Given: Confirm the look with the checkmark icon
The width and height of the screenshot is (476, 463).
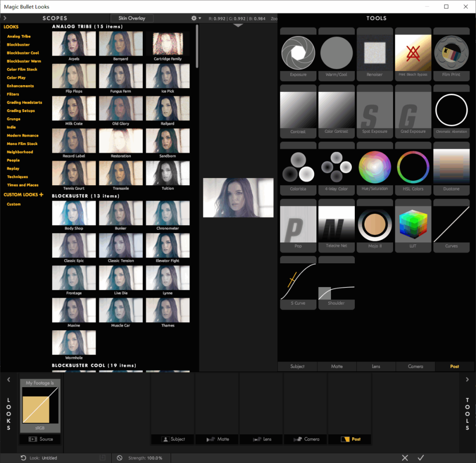Looking at the screenshot, I should click(x=421, y=458).
